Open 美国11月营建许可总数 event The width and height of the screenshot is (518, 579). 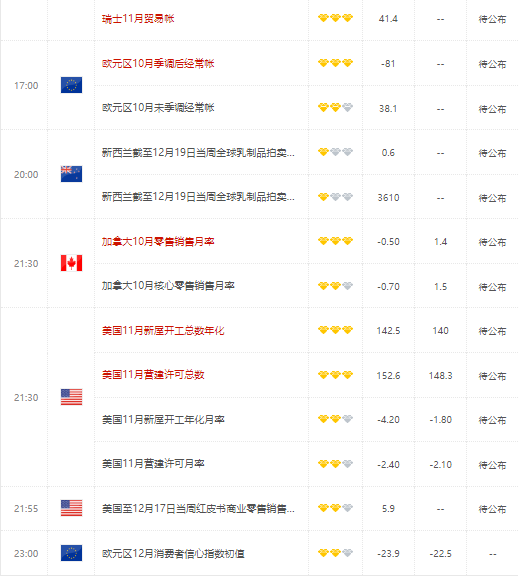[153, 375]
